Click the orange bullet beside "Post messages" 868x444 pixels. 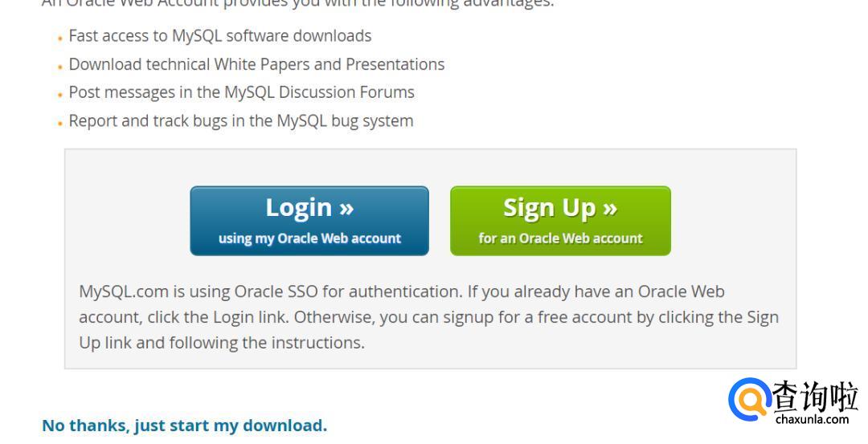[x=60, y=95]
